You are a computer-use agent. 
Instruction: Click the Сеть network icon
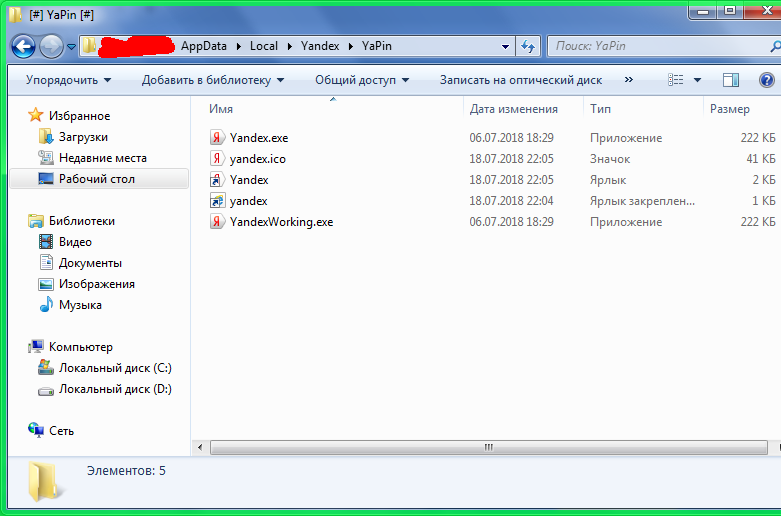(x=35, y=430)
